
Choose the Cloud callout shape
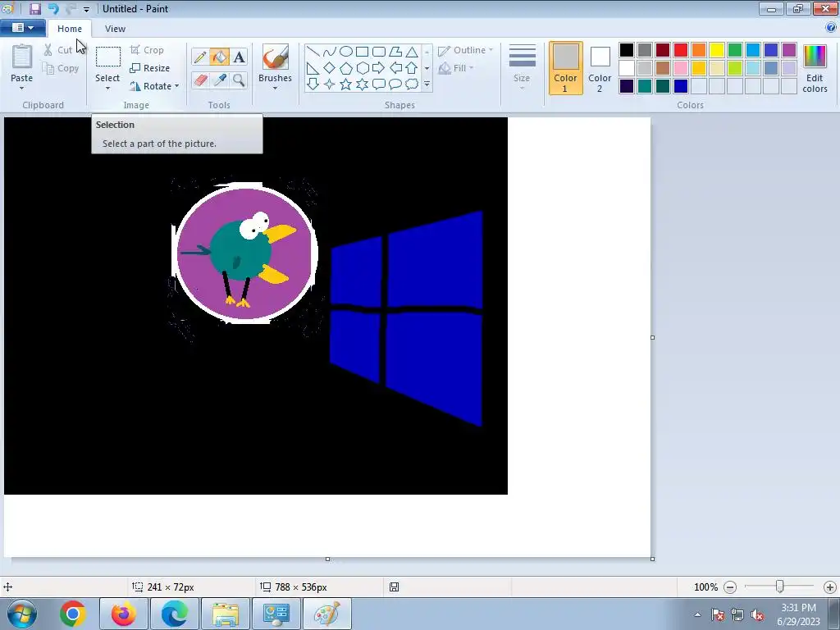(x=412, y=84)
